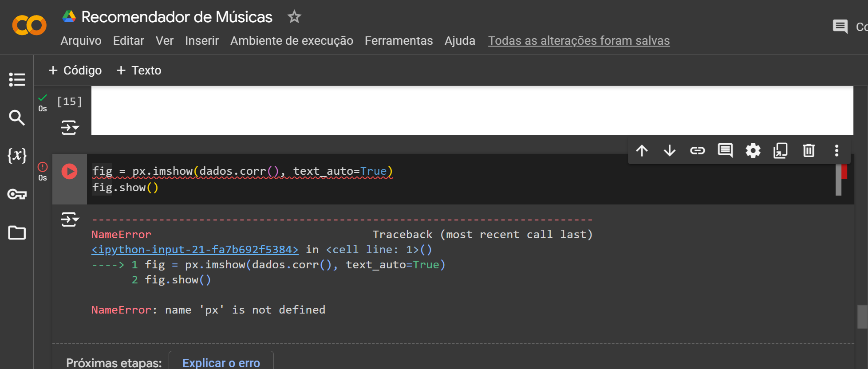Click the execution count [15] label
Screen dimensions: 868x369
coord(70,102)
